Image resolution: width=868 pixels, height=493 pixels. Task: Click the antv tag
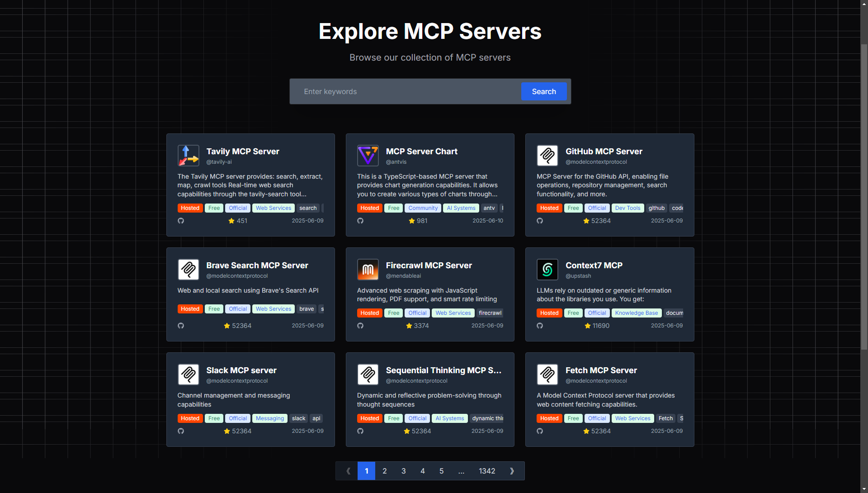[x=489, y=208]
